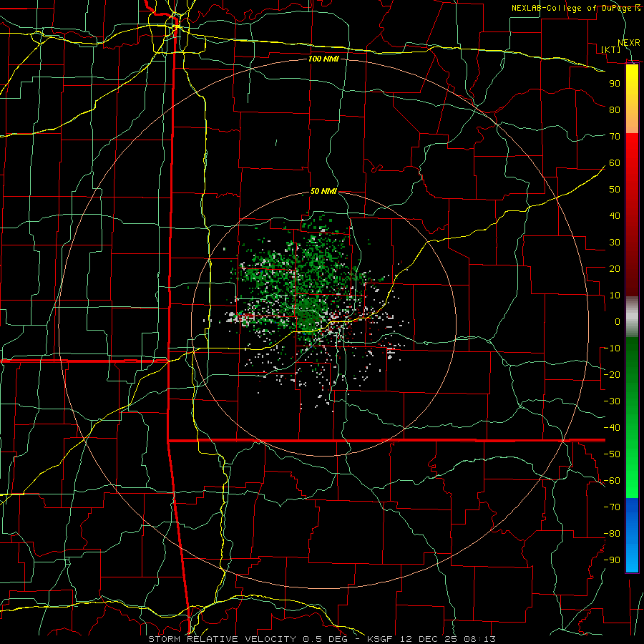This screenshot has height=644, width=644.
Task: Select the -90 value on velocity scale
Action: [x=612, y=560]
